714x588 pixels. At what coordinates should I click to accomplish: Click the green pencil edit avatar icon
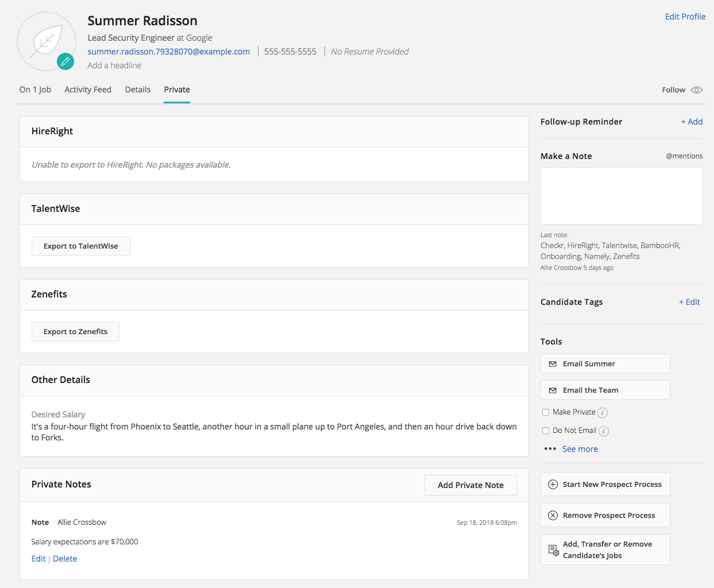click(65, 61)
